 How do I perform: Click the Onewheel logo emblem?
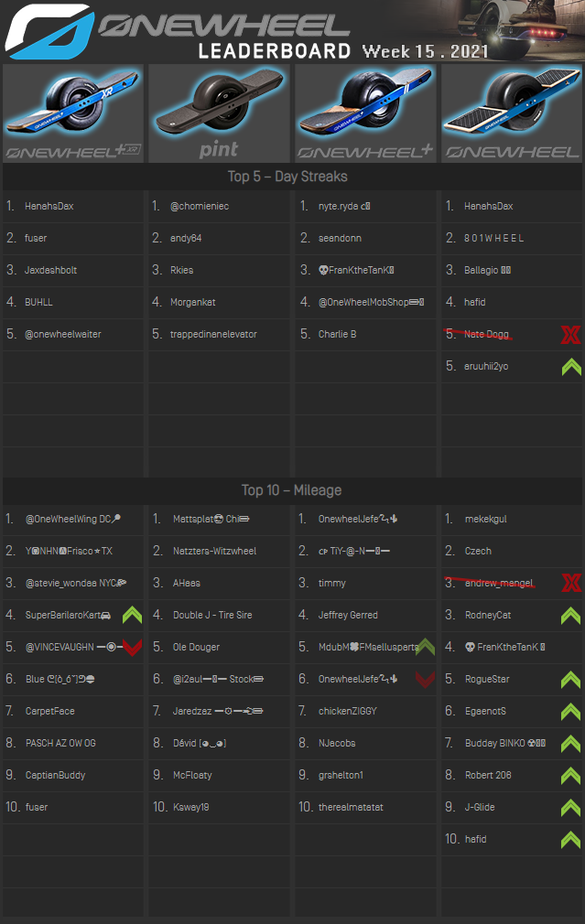click(x=48, y=31)
